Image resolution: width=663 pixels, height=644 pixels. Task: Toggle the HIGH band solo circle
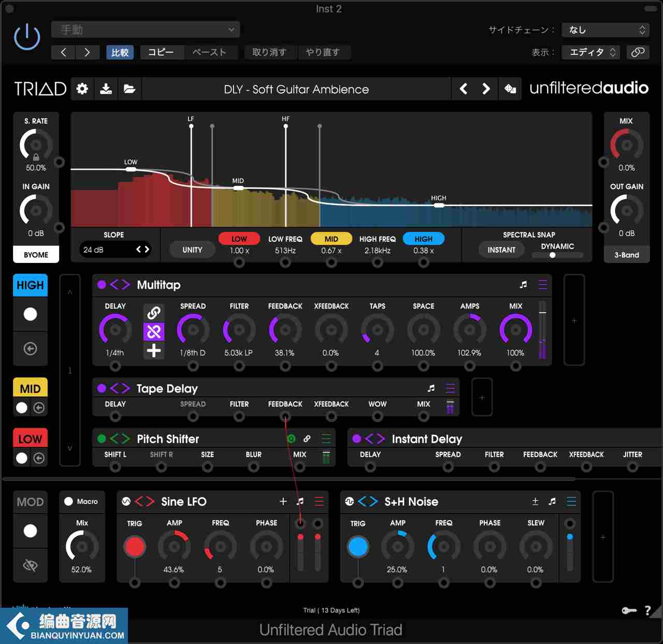pyautogui.click(x=31, y=314)
